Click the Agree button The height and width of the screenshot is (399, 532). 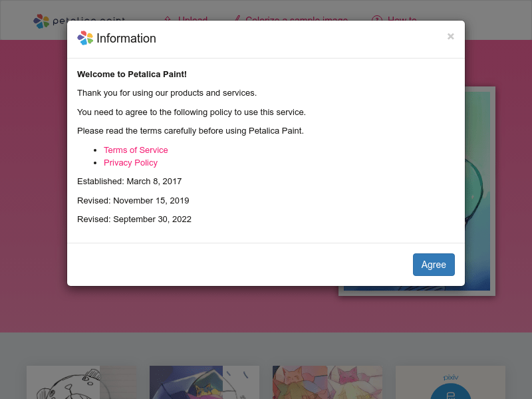tap(434, 265)
